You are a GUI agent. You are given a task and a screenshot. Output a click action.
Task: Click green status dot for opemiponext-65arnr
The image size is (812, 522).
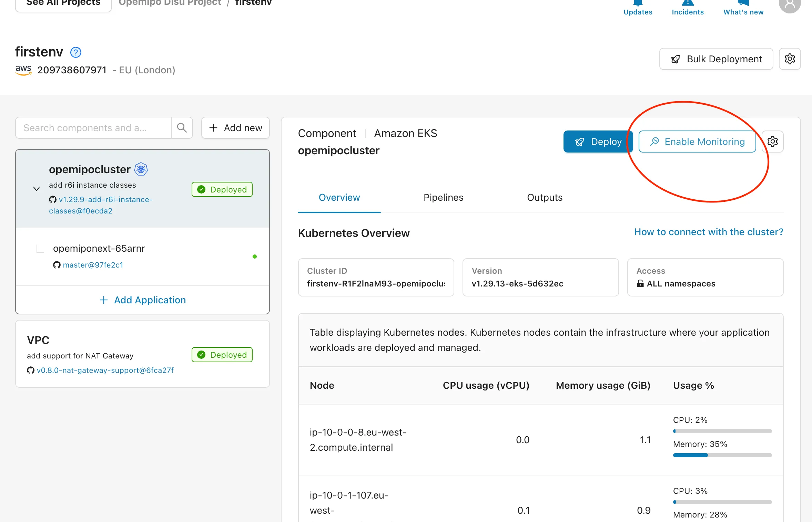click(255, 257)
